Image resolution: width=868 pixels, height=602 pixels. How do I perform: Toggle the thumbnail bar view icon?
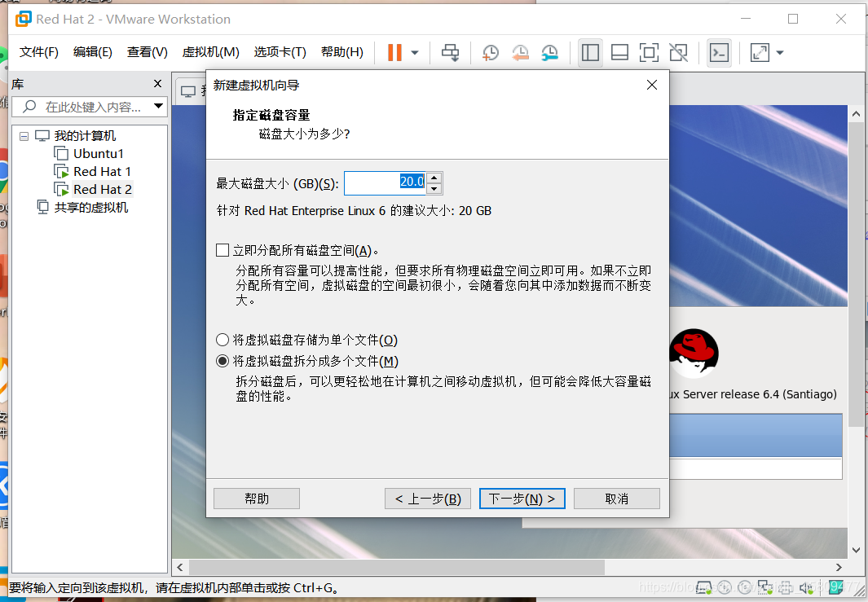[619, 53]
